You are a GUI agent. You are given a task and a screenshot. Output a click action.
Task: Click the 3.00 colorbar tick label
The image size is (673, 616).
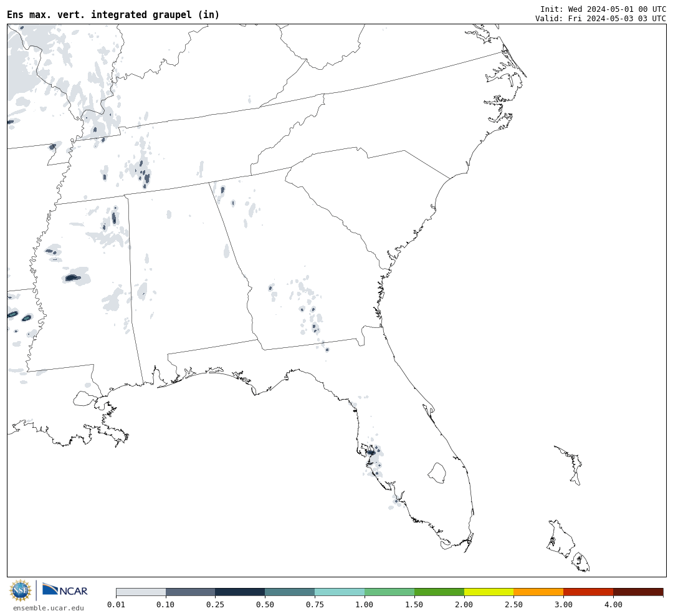point(563,604)
